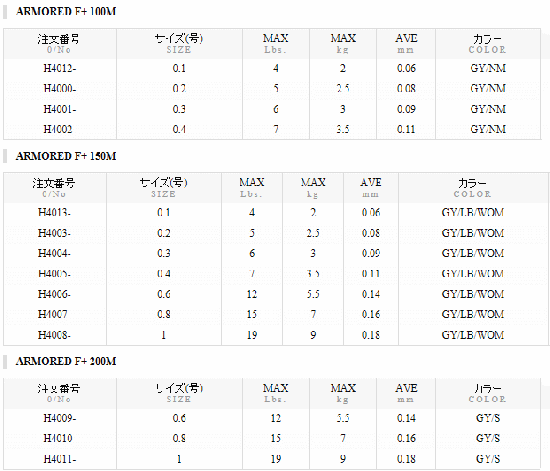Viewport: 550px width, 471px height.
Task: Select the H4011- order number
Action: [60, 459]
